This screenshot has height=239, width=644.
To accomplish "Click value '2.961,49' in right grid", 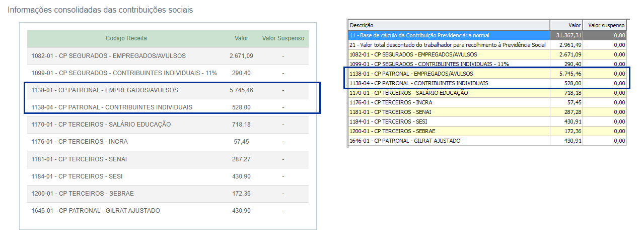I will pyautogui.click(x=571, y=45).
